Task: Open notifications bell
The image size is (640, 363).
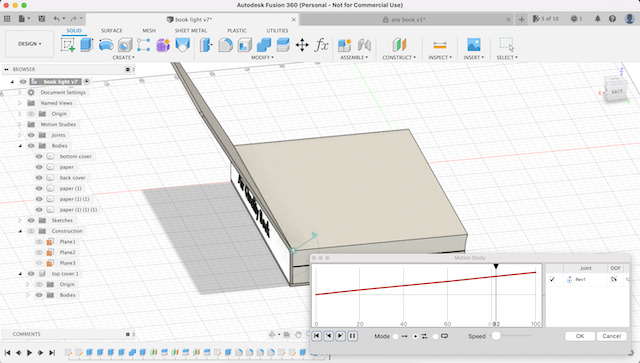Action: click(x=598, y=19)
